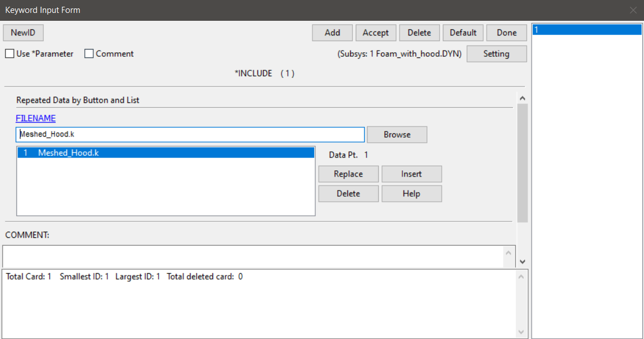This screenshot has height=339, width=644.
Task: Click Replace to update list entry
Action: point(348,174)
